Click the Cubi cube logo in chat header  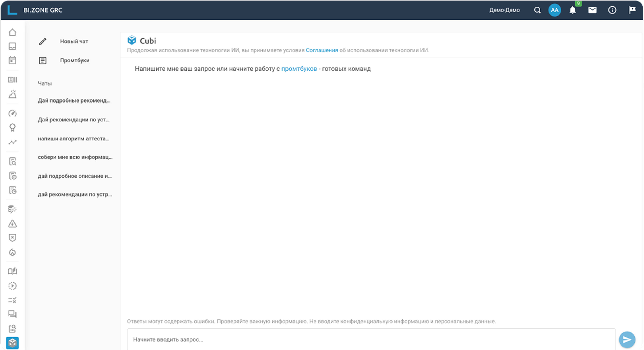pos(132,40)
